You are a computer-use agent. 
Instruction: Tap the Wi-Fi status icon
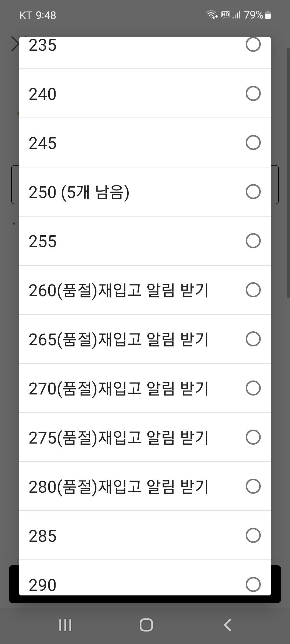pyautogui.click(x=212, y=15)
